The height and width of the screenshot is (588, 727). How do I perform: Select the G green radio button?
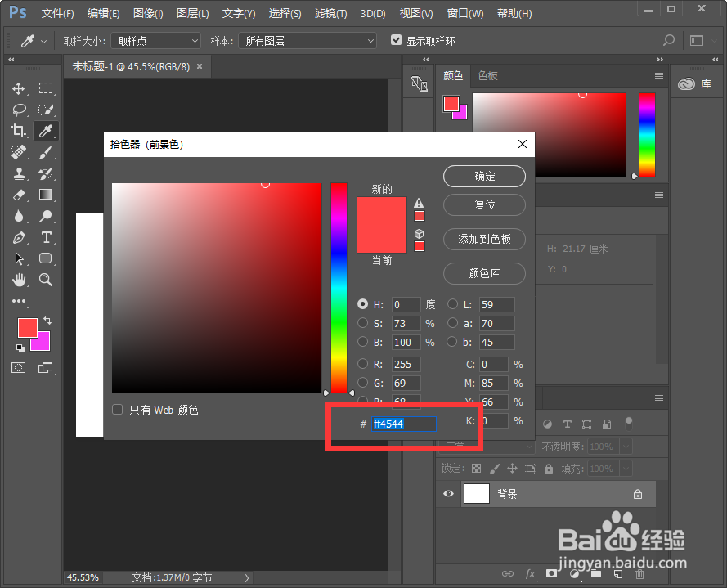(362, 383)
